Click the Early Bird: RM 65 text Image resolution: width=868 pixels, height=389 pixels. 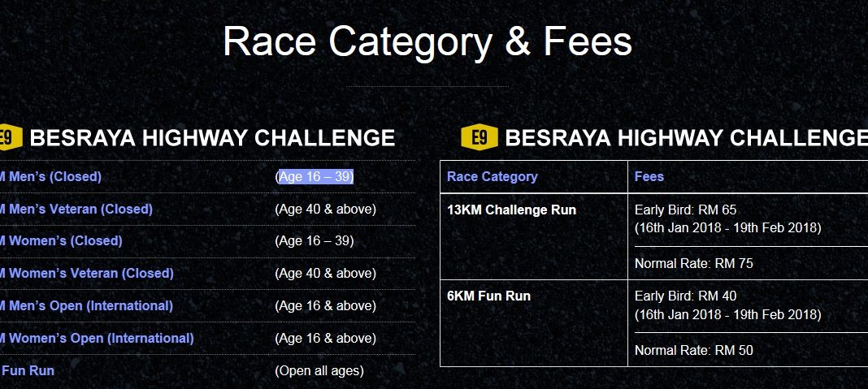[685, 210]
